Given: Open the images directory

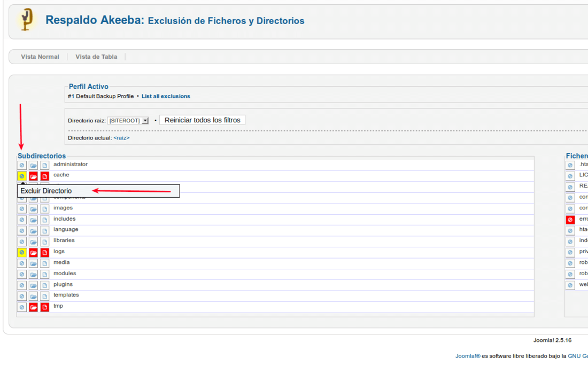Looking at the screenshot, I should coord(63,208).
